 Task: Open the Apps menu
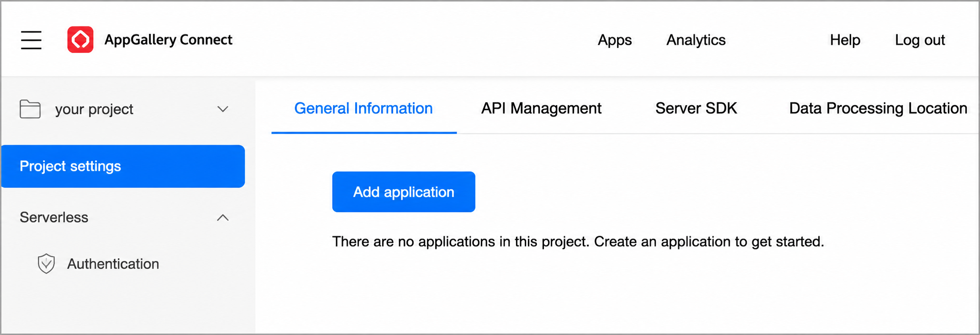[x=615, y=40]
